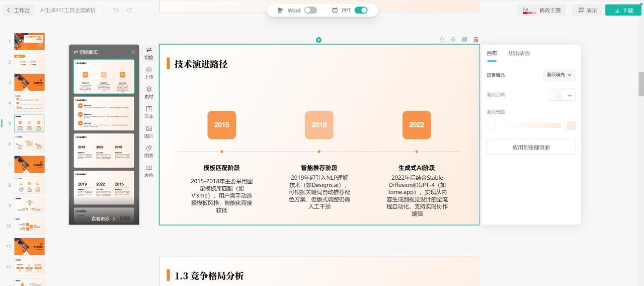
Task: Open the 图表 chart tool
Action: pyautogui.click(x=149, y=151)
